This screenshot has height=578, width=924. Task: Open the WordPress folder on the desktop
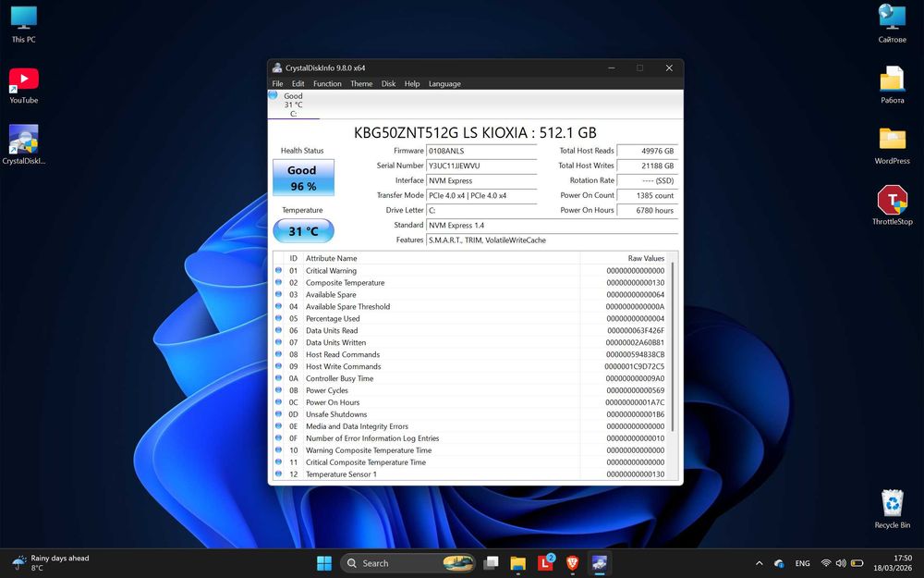pyautogui.click(x=893, y=146)
